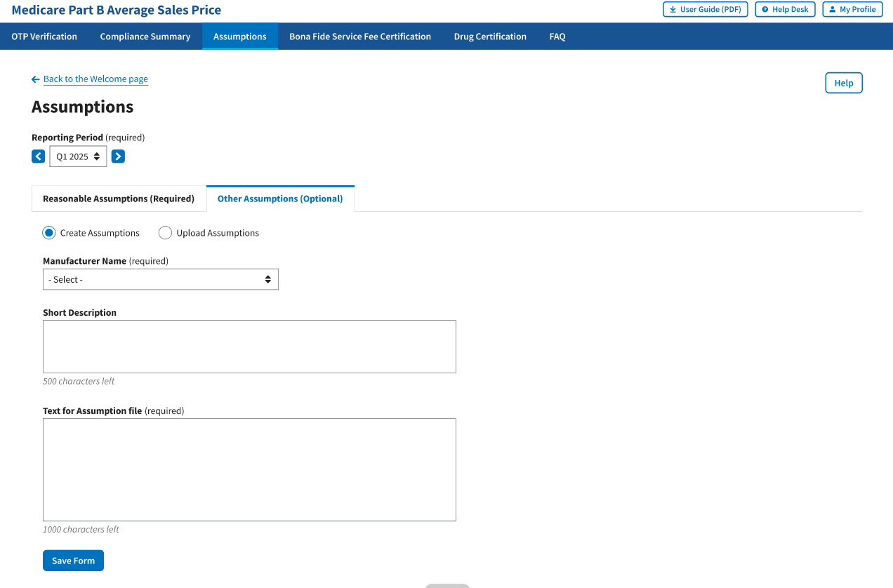Click the '500 characters left' counter text

coord(79,382)
